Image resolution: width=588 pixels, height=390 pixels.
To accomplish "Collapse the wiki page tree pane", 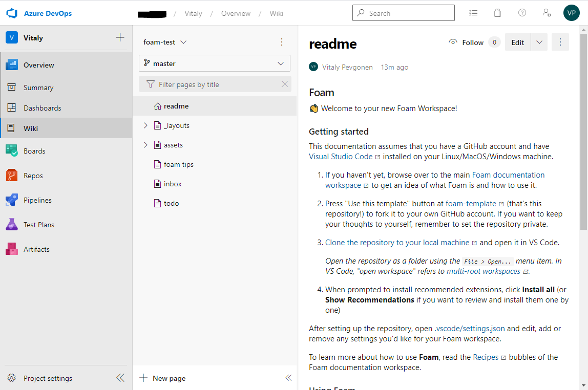I will [288, 378].
